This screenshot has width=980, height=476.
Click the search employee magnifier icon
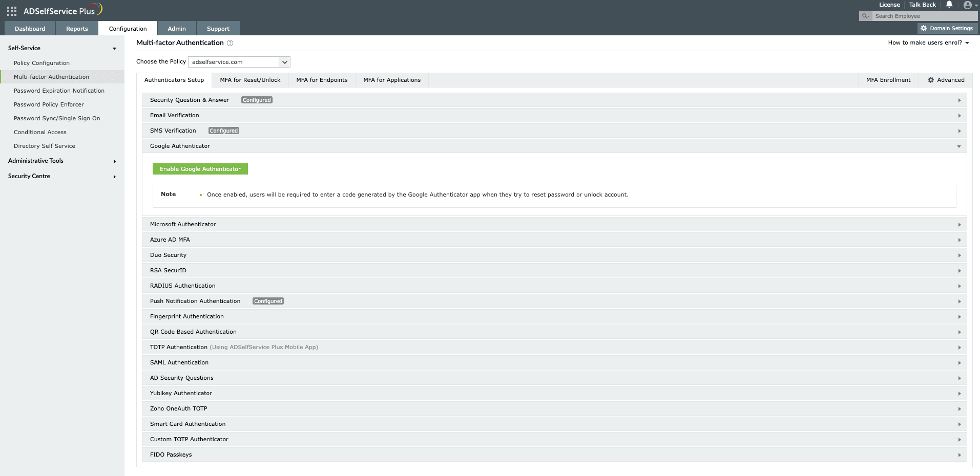tap(866, 16)
